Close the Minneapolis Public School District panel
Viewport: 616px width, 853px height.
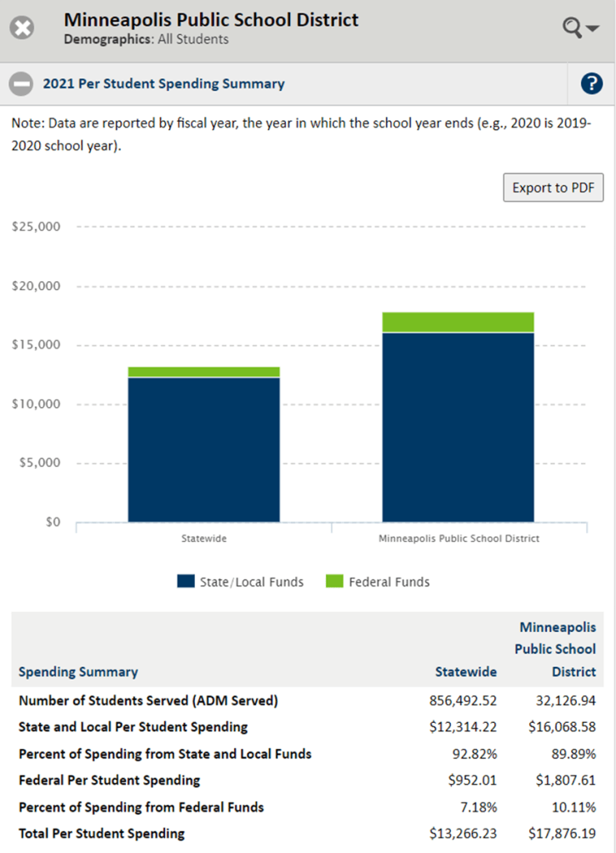23,28
